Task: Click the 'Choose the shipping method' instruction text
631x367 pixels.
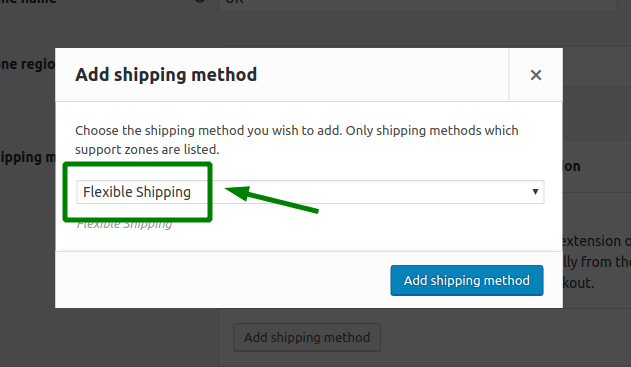Action: point(297,140)
